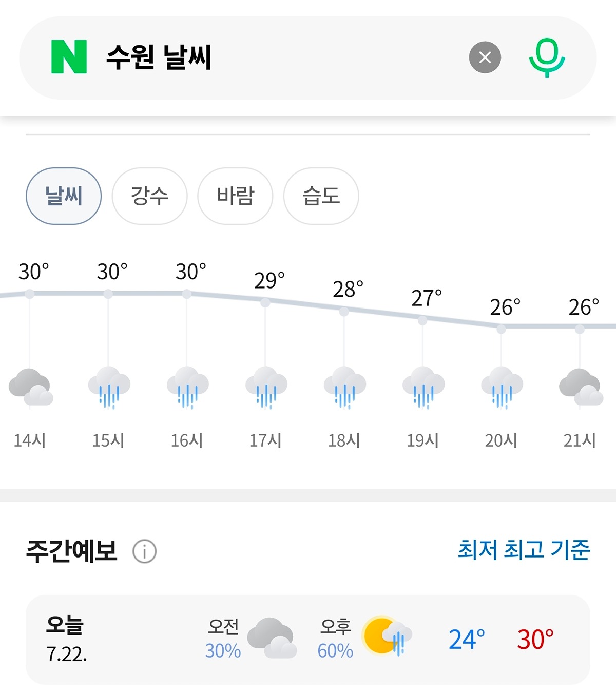Tap the 19시 hour label
616x692 pixels.
[422, 440]
